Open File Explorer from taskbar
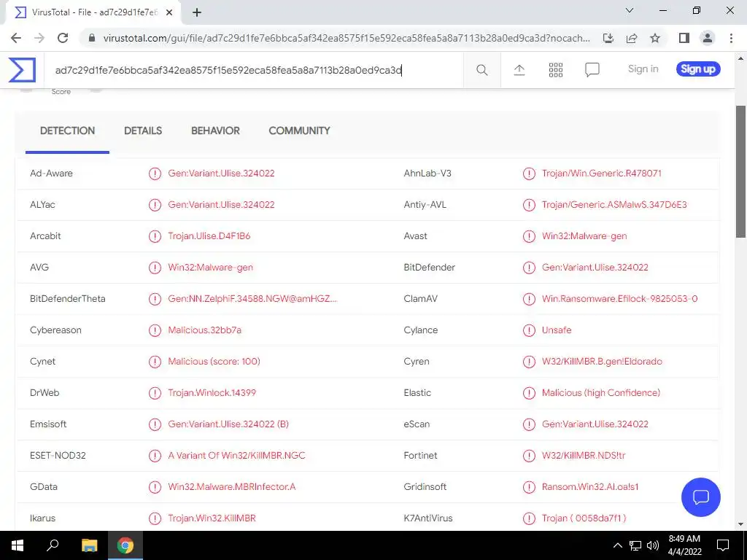 click(89, 545)
